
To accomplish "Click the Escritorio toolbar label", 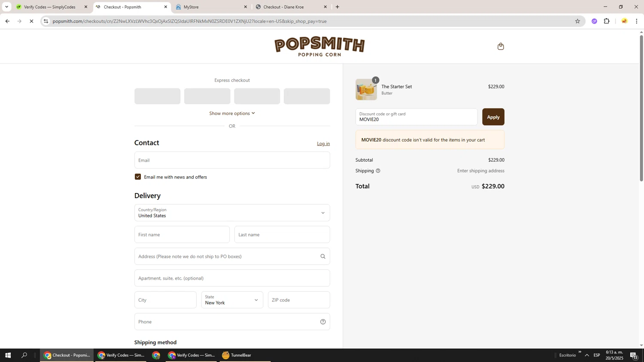I will (568, 355).
